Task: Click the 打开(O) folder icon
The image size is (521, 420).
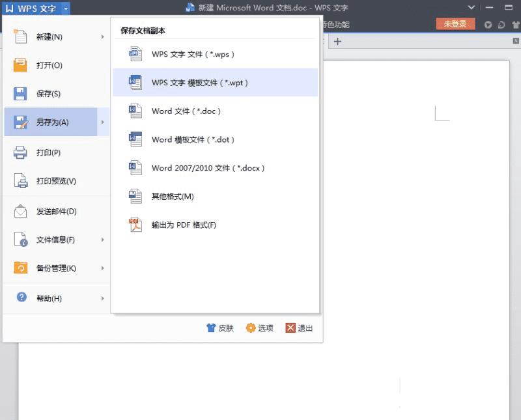Action: point(20,65)
